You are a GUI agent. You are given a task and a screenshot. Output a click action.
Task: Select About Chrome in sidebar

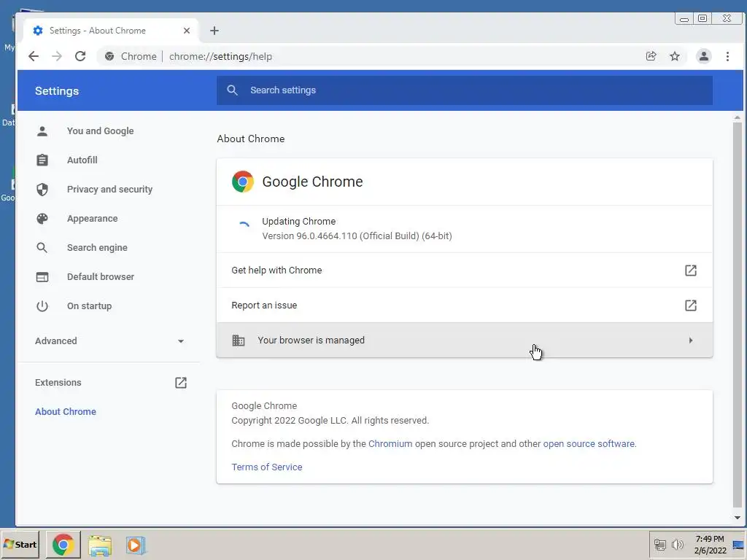(65, 411)
